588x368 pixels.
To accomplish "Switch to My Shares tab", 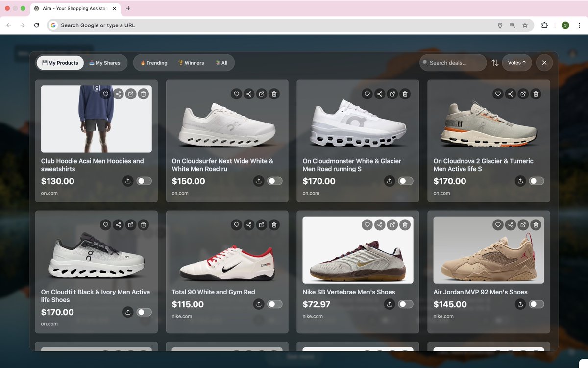I will [105, 63].
